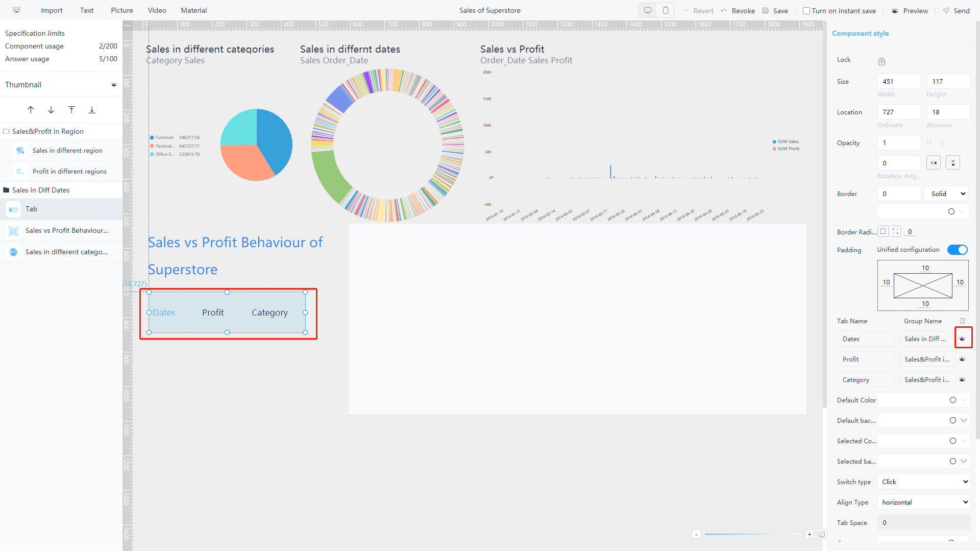Enable Turn on instant save checkbox
Image resolution: width=980 pixels, height=551 pixels.
806,11
